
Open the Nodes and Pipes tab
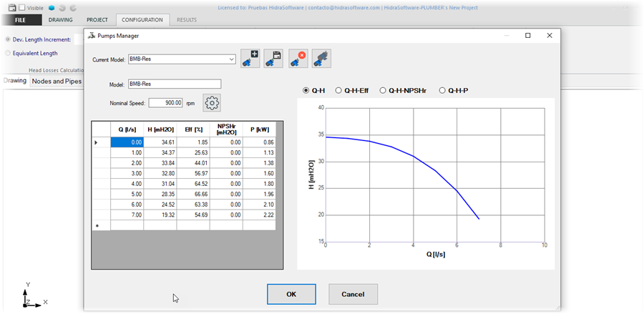pos(57,81)
